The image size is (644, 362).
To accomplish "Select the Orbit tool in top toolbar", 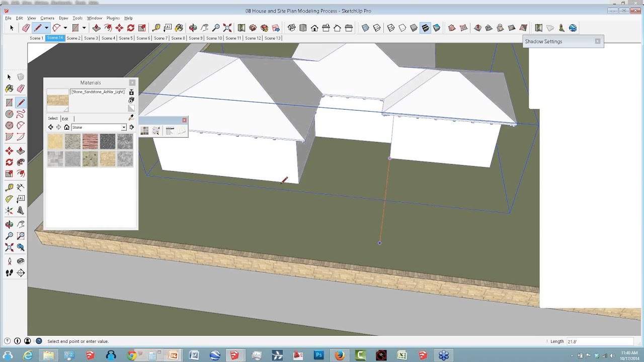I will pyautogui.click(x=193, y=28).
